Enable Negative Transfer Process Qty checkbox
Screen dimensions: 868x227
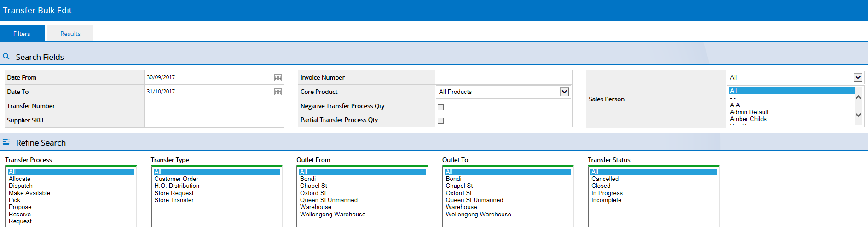tap(440, 107)
